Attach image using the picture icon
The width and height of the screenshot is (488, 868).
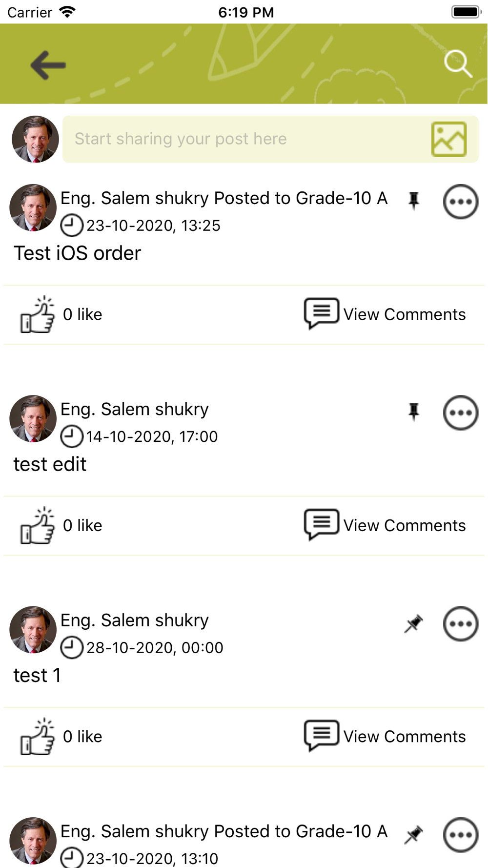click(449, 139)
